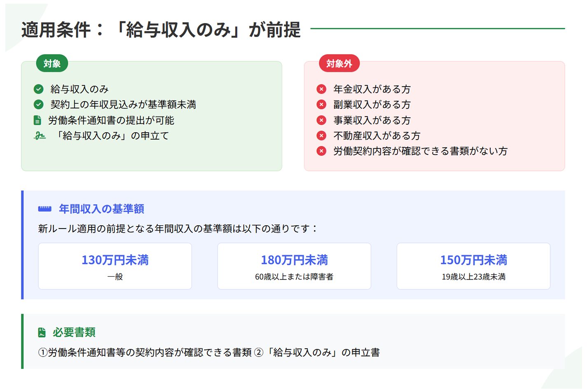Click the checkmark icon beside 契約上の年収見込み
The width and height of the screenshot is (587, 392).
tap(39, 105)
